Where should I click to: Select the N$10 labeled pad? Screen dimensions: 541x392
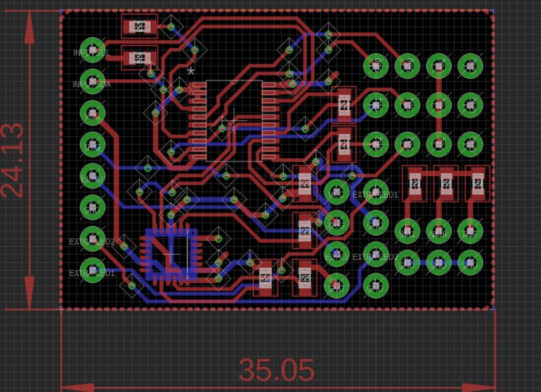(439, 231)
